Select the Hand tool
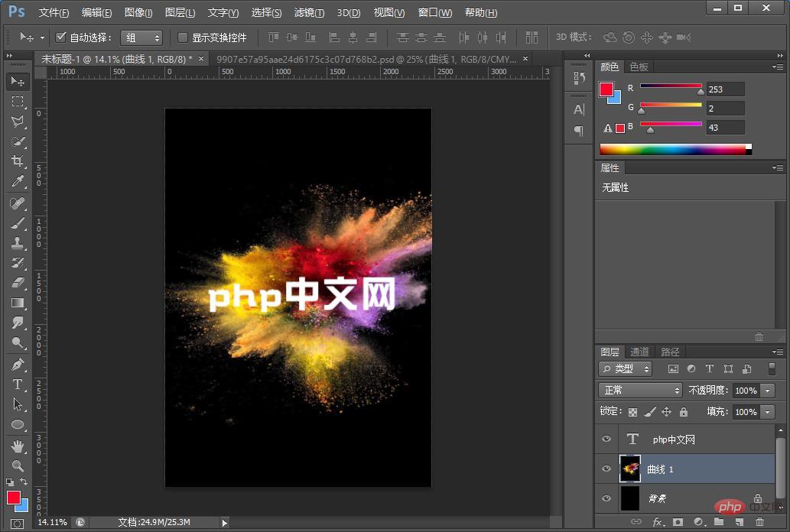790x532 pixels. tap(18, 446)
